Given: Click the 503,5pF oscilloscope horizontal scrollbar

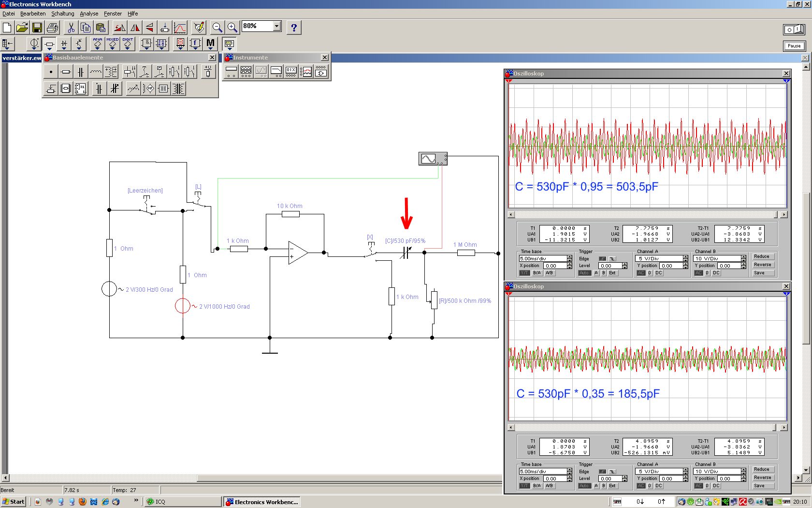Looking at the screenshot, I should (647, 214).
